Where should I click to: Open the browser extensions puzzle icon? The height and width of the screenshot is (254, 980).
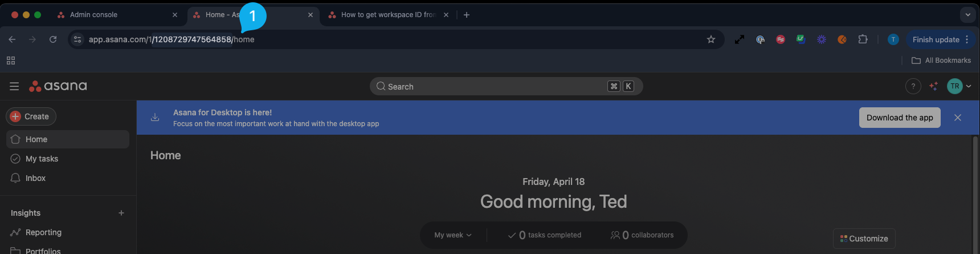pos(863,39)
